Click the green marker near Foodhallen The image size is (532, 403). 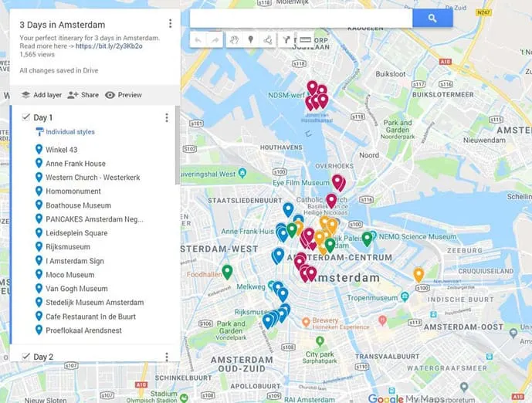[x=227, y=272]
